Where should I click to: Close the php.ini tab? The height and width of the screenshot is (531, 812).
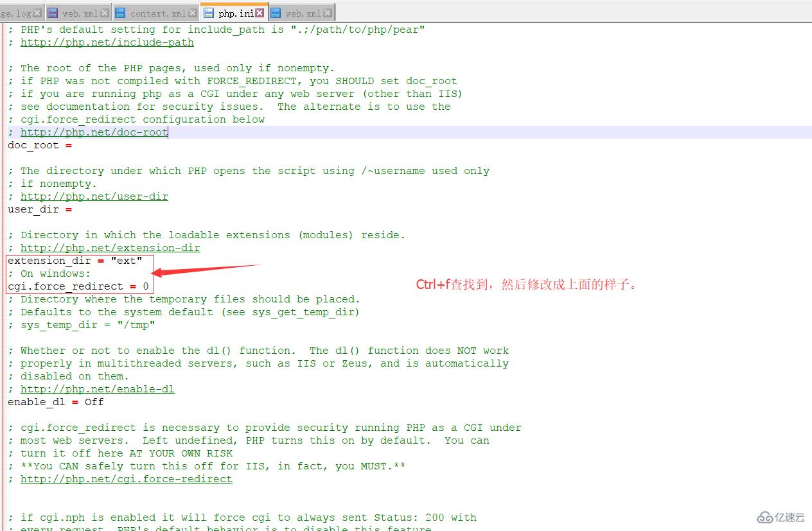[260, 13]
